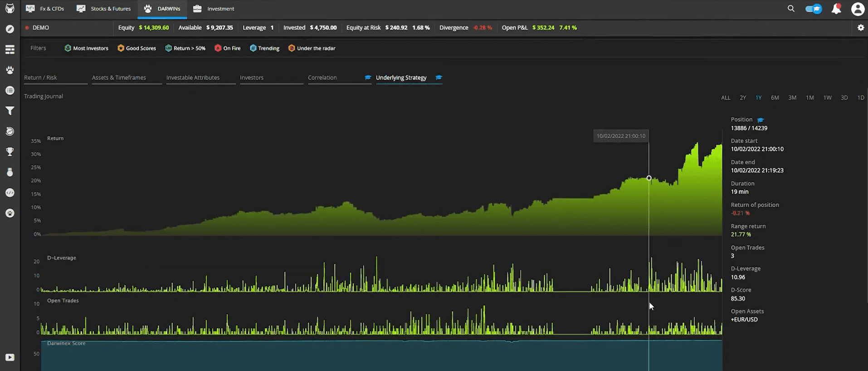Click the Available value $9,207.35

219,28
